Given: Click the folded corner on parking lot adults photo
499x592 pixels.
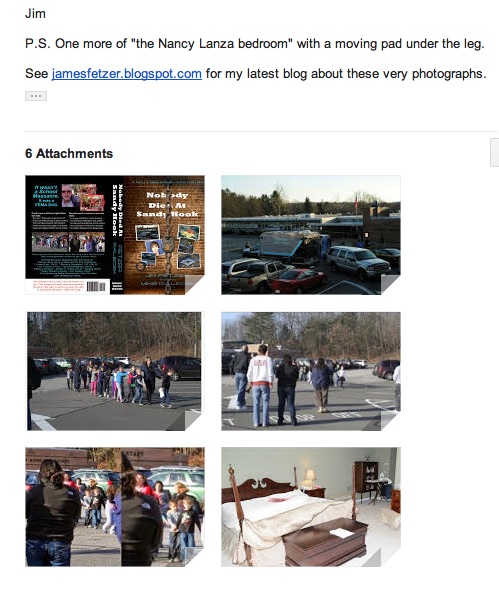Looking at the screenshot, I should pos(390,421).
